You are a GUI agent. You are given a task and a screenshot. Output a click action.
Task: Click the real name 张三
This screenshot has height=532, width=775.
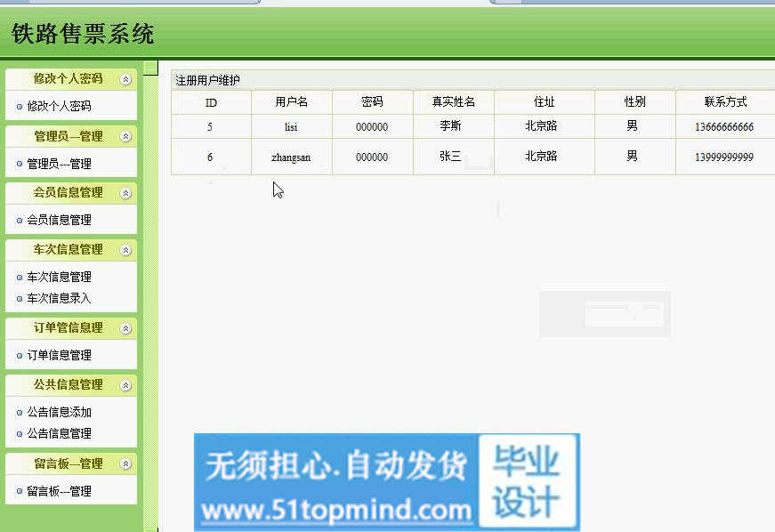tap(450, 157)
